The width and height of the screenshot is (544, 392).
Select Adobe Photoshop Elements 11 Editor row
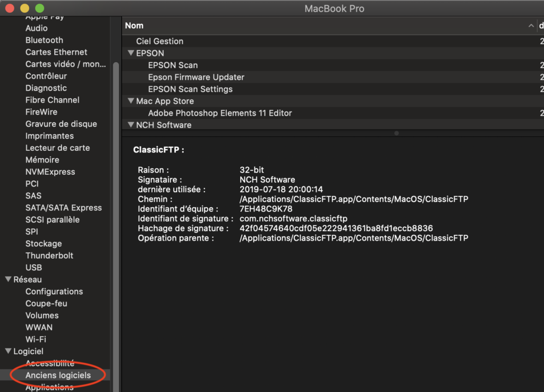pos(333,113)
